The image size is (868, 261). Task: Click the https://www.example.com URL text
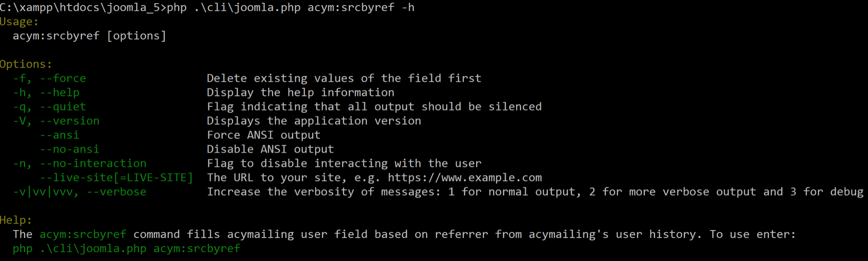pyautogui.click(x=464, y=177)
